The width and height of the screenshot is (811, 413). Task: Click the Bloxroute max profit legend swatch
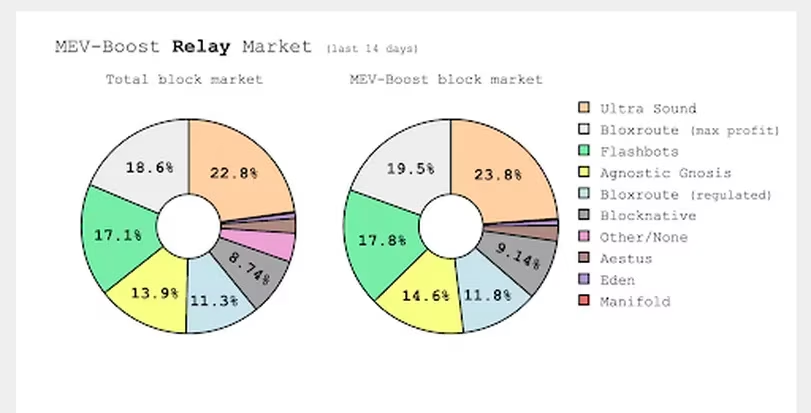pyautogui.click(x=584, y=130)
